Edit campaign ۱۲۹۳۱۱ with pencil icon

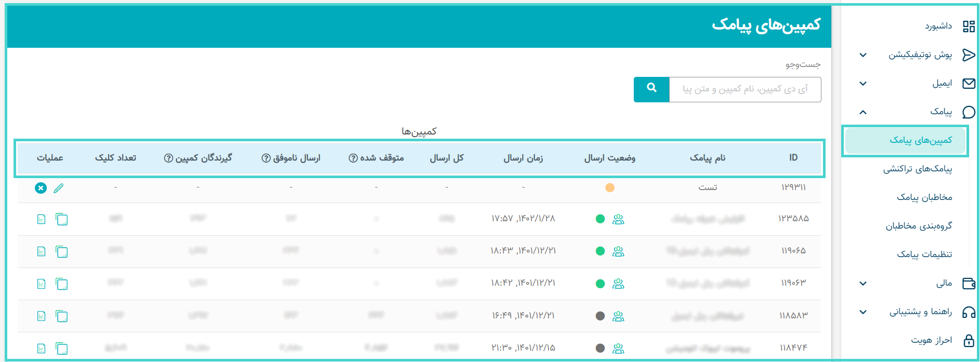[59, 188]
